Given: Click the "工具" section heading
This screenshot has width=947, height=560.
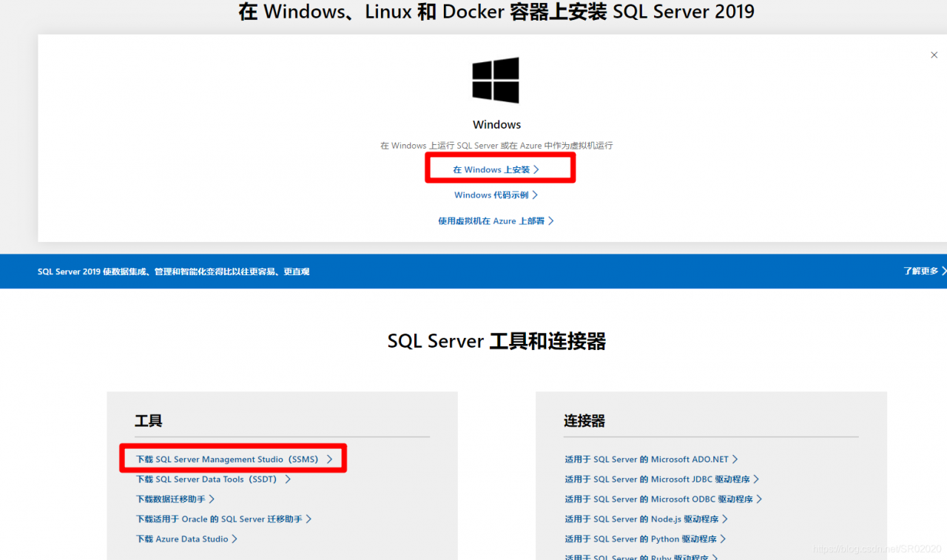Looking at the screenshot, I should (x=149, y=421).
